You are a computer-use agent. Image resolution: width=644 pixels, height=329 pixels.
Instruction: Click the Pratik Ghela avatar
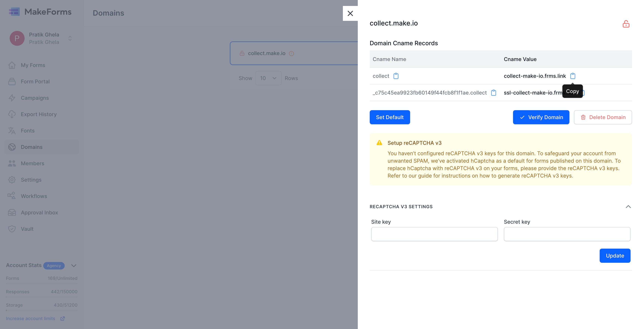(x=17, y=38)
